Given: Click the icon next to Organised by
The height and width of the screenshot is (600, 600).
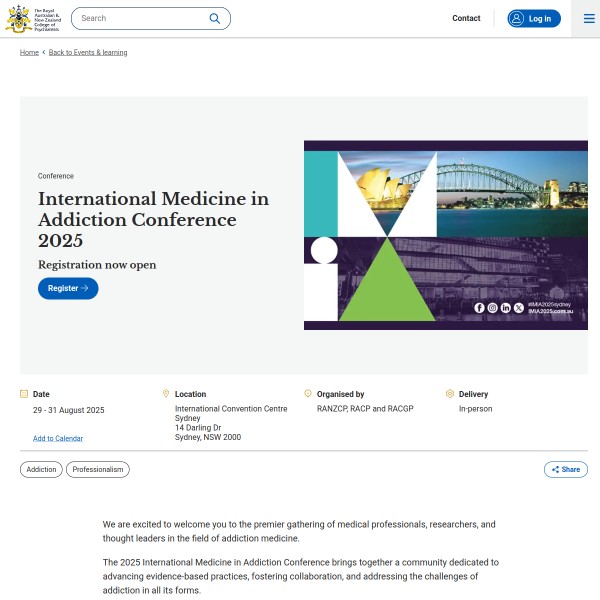Looking at the screenshot, I should (308, 394).
